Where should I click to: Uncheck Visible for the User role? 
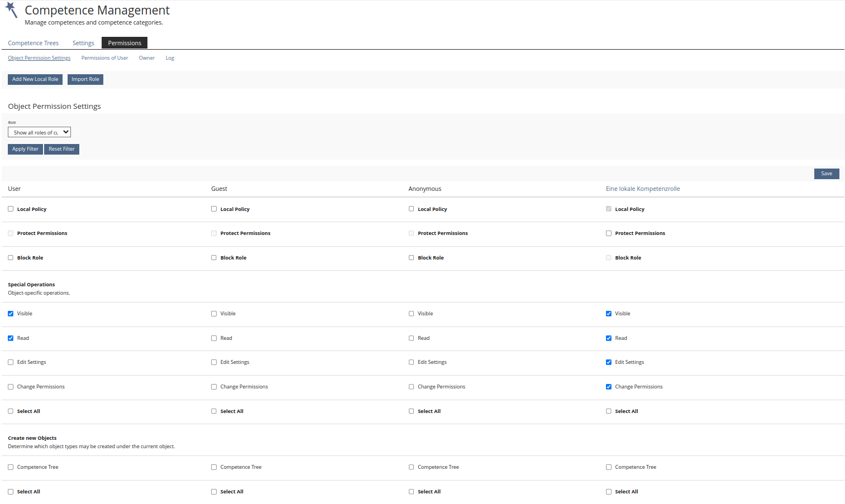(x=11, y=314)
